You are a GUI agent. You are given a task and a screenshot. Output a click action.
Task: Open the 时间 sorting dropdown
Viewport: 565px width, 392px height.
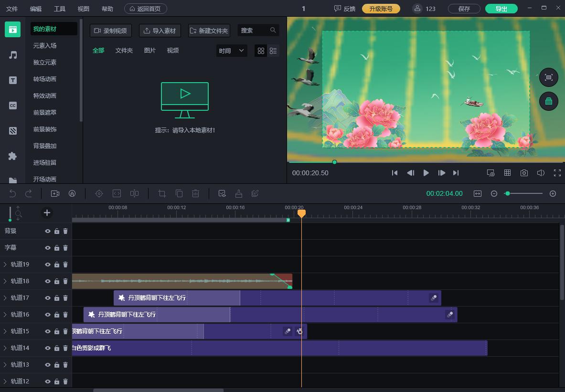tap(231, 51)
